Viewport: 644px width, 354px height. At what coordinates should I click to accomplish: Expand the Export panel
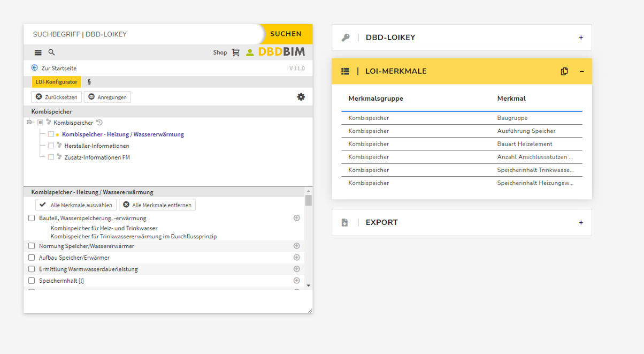[581, 222]
